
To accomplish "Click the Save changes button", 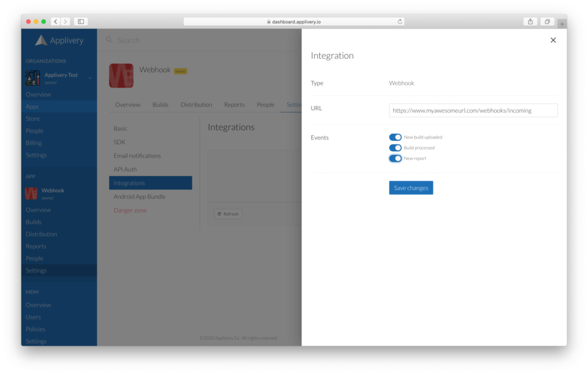I will pyautogui.click(x=411, y=188).
